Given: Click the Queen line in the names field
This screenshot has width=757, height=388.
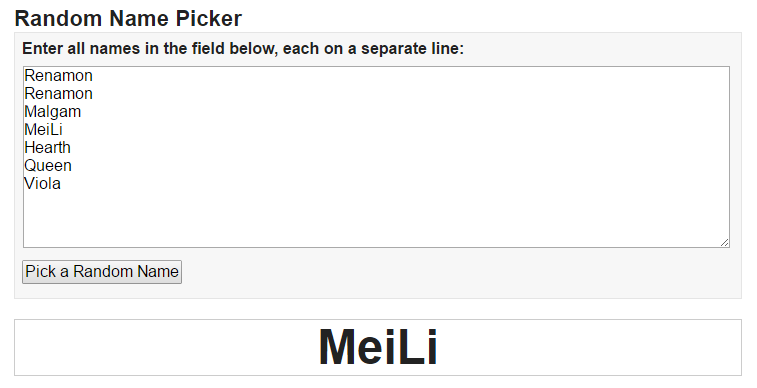Looking at the screenshot, I should [x=48, y=166].
